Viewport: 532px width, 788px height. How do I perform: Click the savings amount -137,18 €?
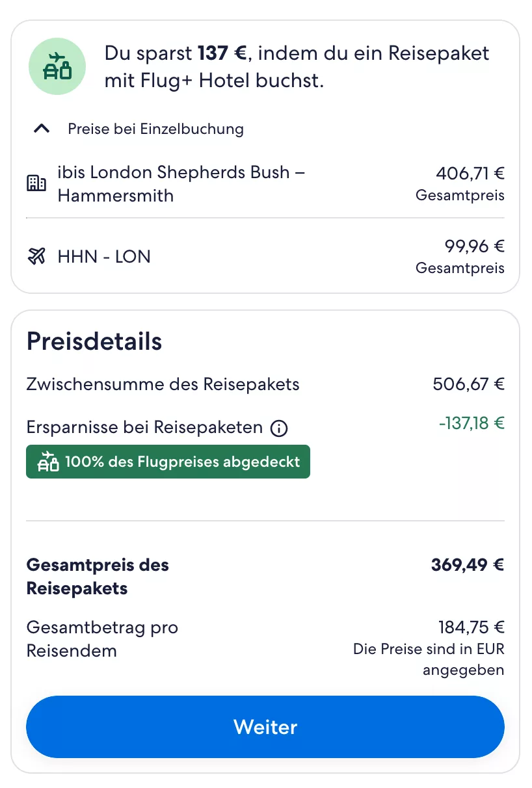472,424
